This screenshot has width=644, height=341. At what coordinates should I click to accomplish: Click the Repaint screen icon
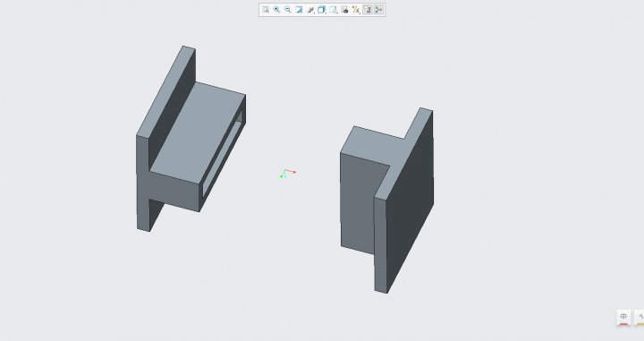coord(299,10)
